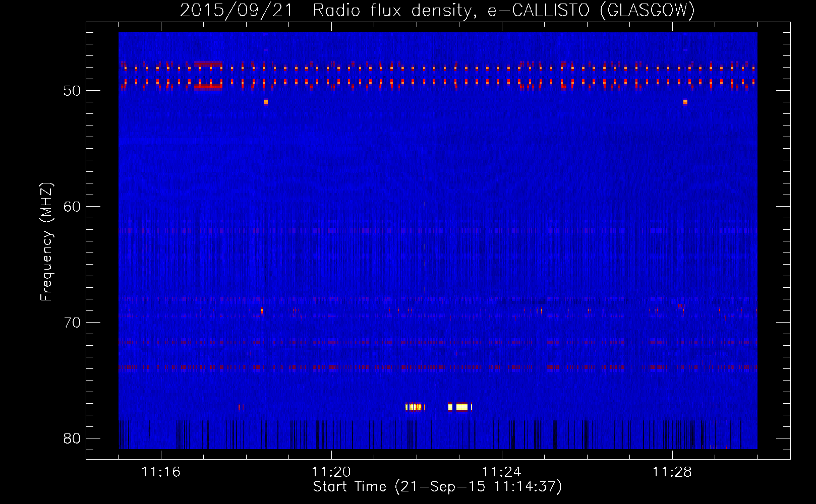Click the 80 frequency tick label

tap(72, 438)
